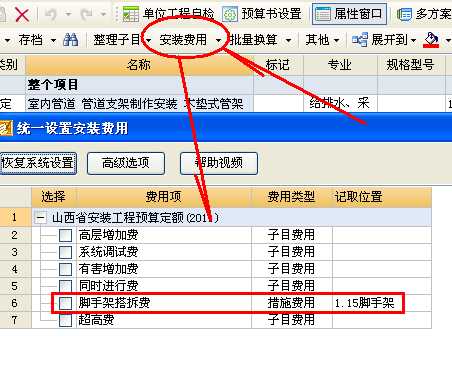Select row number 1 header
The height and width of the screenshot is (387, 452).
coord(15,218)
